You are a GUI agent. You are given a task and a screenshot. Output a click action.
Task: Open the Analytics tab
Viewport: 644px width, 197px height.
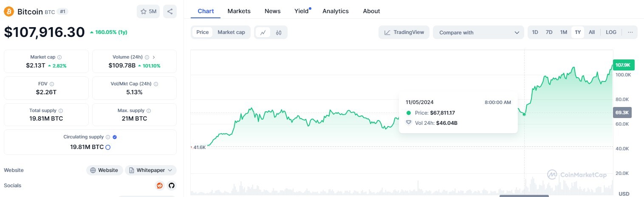pos(335,11)
